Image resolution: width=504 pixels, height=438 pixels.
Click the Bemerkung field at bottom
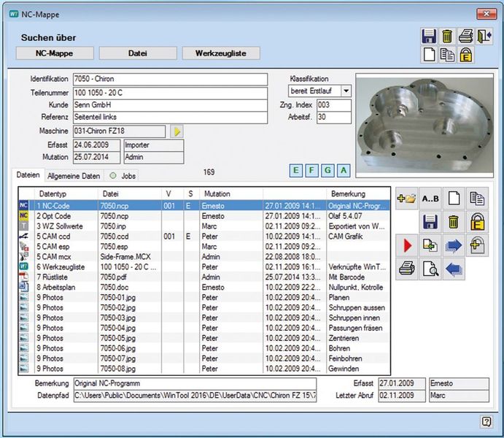pos(195,384)
